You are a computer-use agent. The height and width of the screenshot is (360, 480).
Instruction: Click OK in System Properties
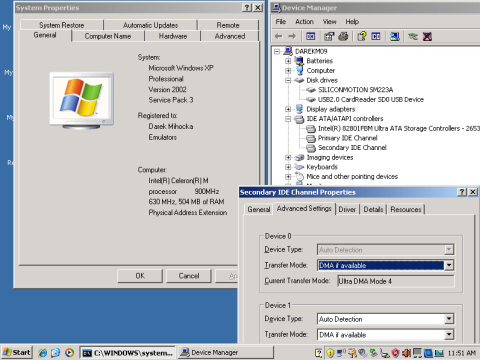coord(140,276)
